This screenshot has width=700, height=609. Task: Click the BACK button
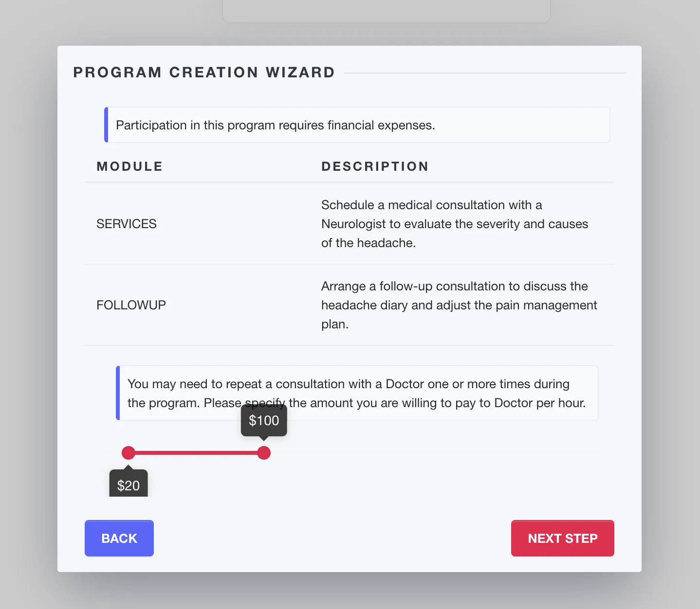[119, 538]
